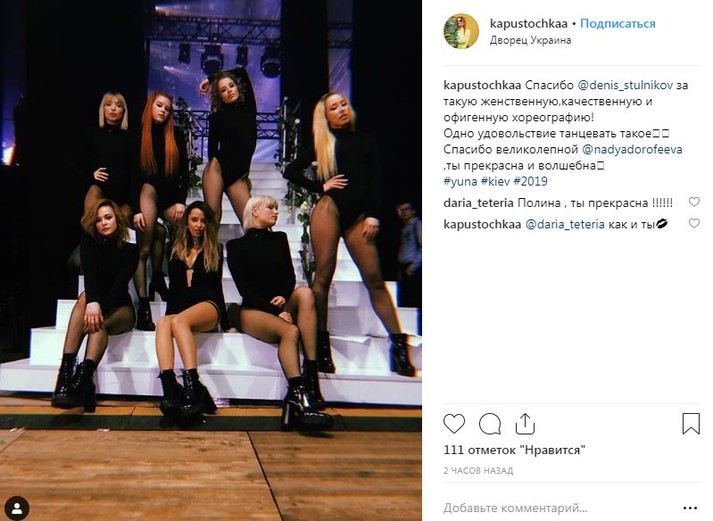Screen dimensions: 713x521
Task: Like daria_teteria's comment with its heart
Action: (x=694, y=202)
